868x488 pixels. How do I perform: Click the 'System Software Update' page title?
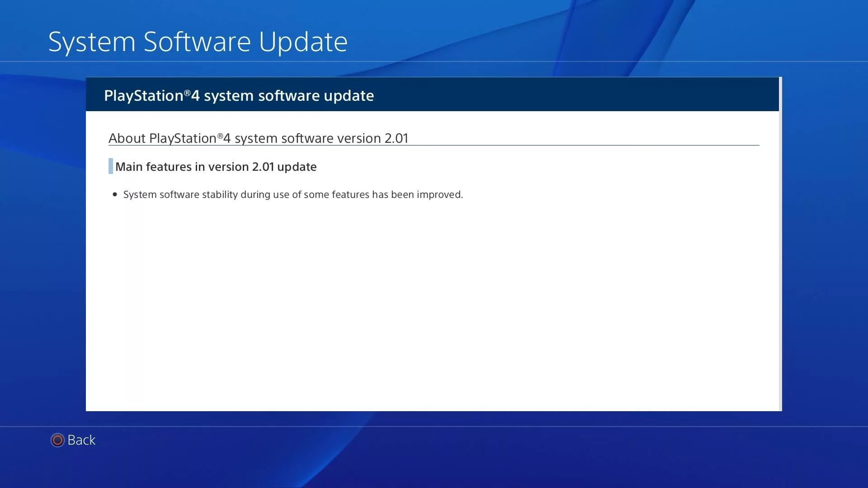pyautogui.click(x=196, y=41)
